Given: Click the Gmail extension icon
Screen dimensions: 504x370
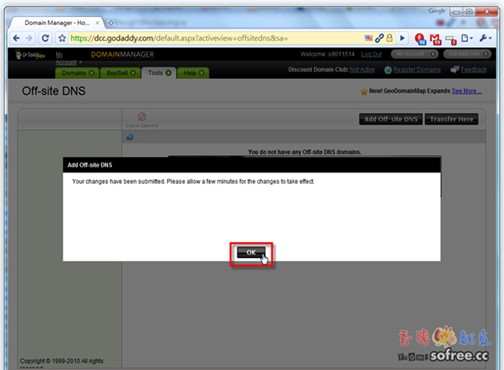Looking at the screenshot, I should 435,39.
